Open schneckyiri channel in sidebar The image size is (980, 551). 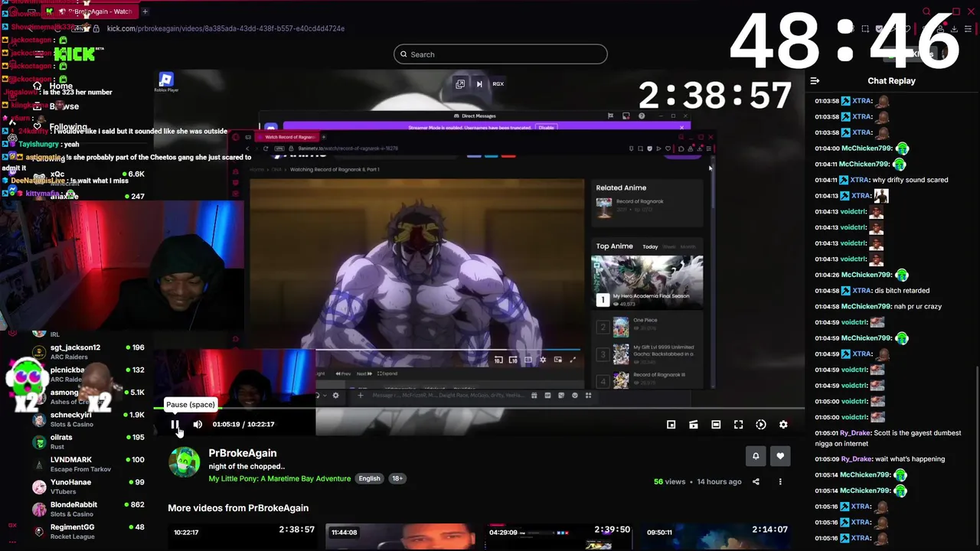(88, 419)
